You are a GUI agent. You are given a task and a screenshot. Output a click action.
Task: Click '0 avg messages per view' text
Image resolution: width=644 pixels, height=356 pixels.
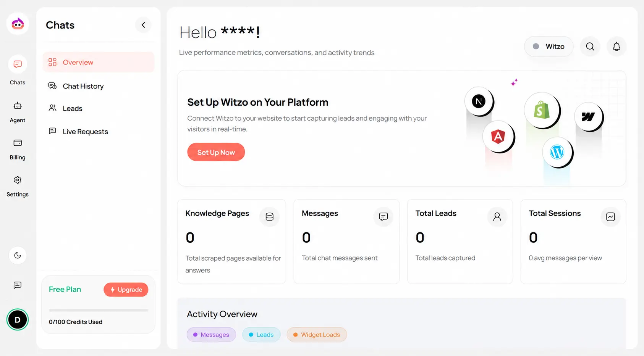click(x=565, y=258)
